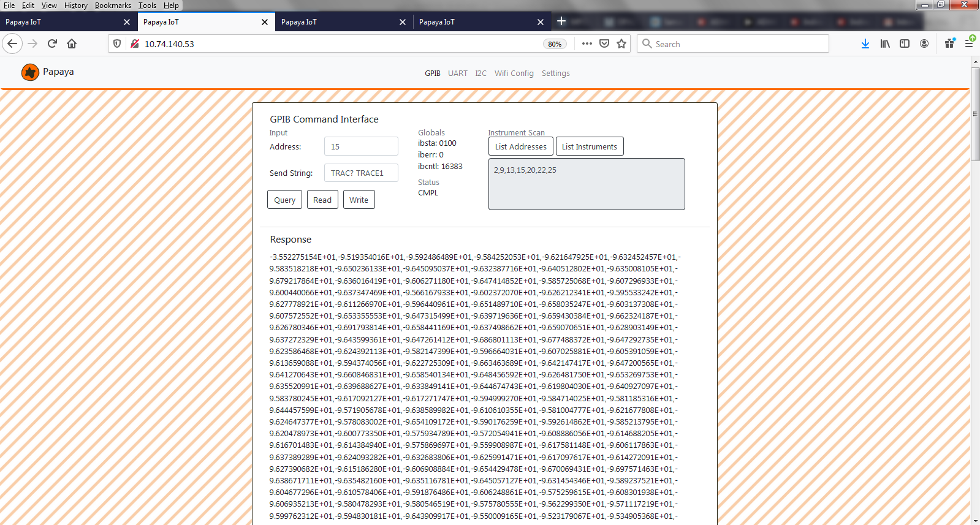Bookmark this page with the star
Screen dimensions: 980x525
pos(621,43)
